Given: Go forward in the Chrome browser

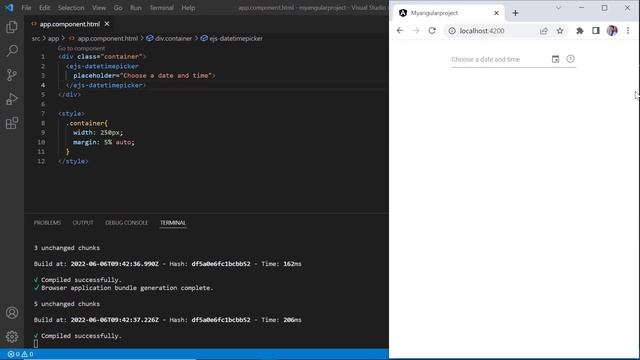Looking at the screenshot, I should point(416,31).
